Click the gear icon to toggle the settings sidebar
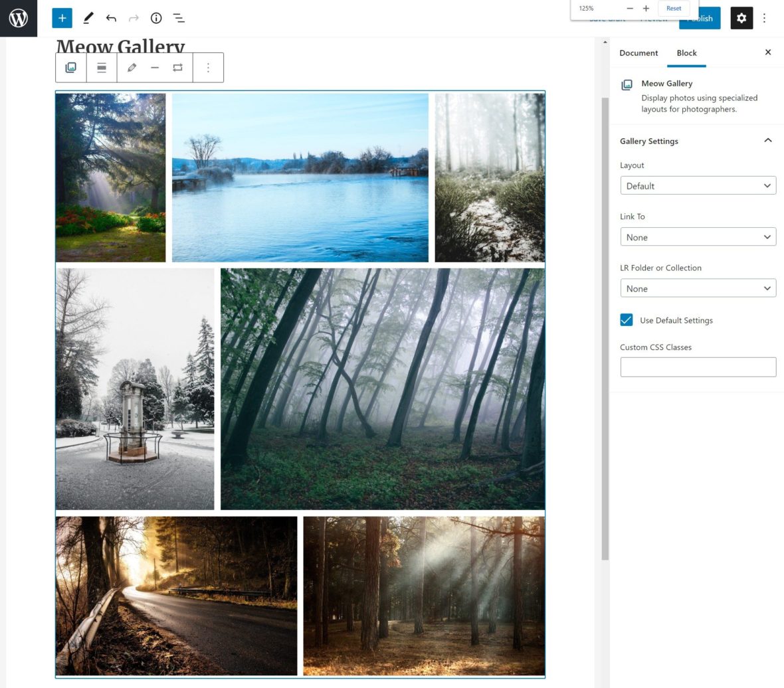 pyautogui.click(x=741, y=18)
